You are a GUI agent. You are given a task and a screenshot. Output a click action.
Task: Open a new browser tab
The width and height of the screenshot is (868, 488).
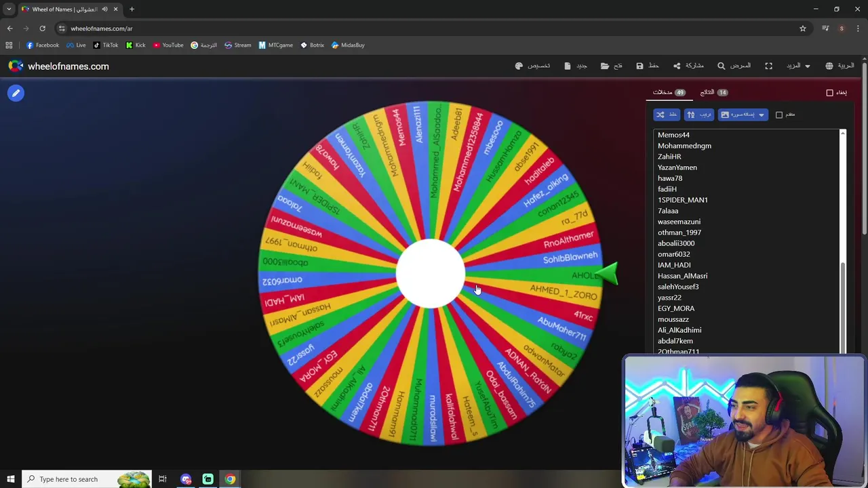point(132,9)
